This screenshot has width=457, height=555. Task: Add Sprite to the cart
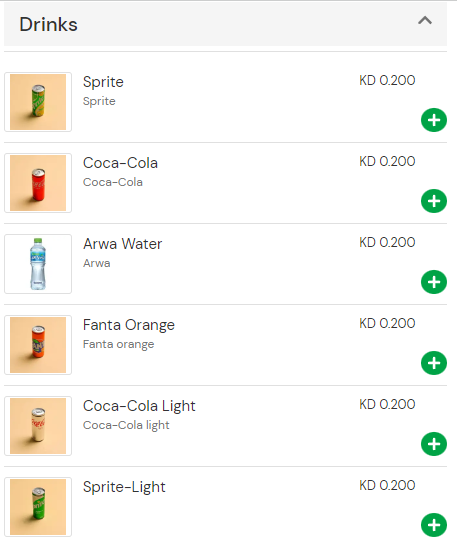[x=434, y=120]
